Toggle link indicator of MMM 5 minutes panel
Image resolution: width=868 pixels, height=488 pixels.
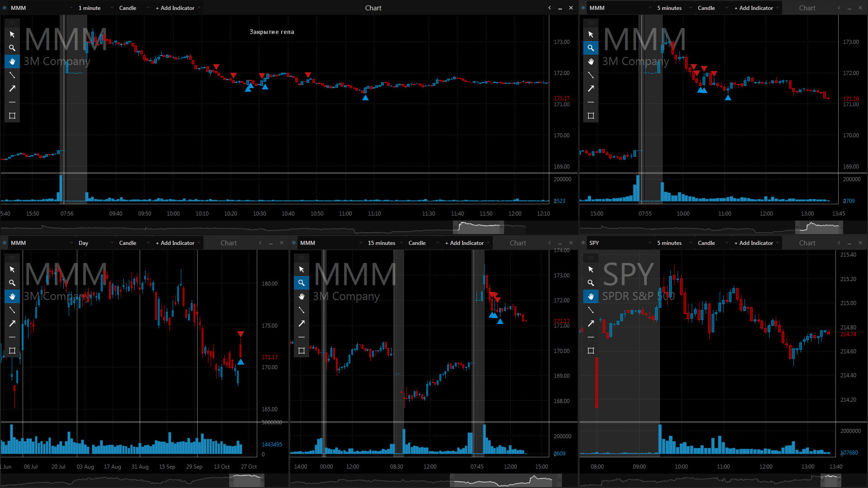583,8
